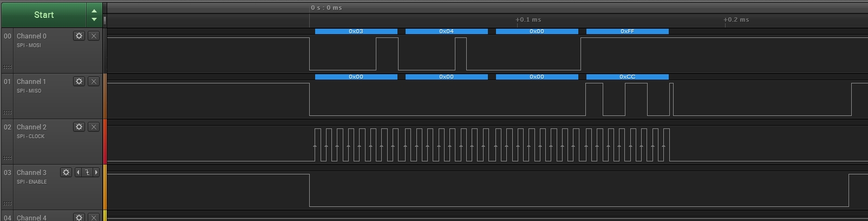The width and height of the screenshot is (868, 221).
Task: Click the channel number 03 label
Action: (x=8, y=172)
